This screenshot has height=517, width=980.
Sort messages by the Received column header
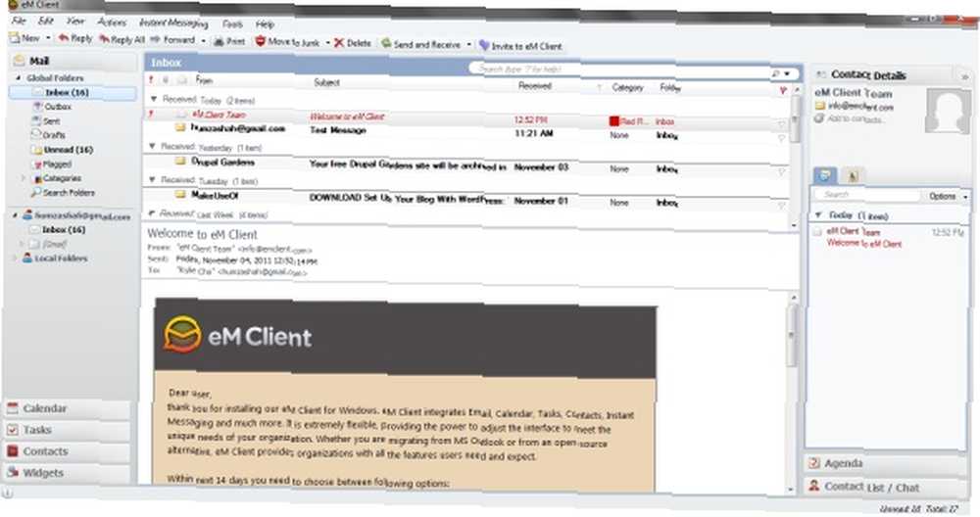tap(535, 85)
